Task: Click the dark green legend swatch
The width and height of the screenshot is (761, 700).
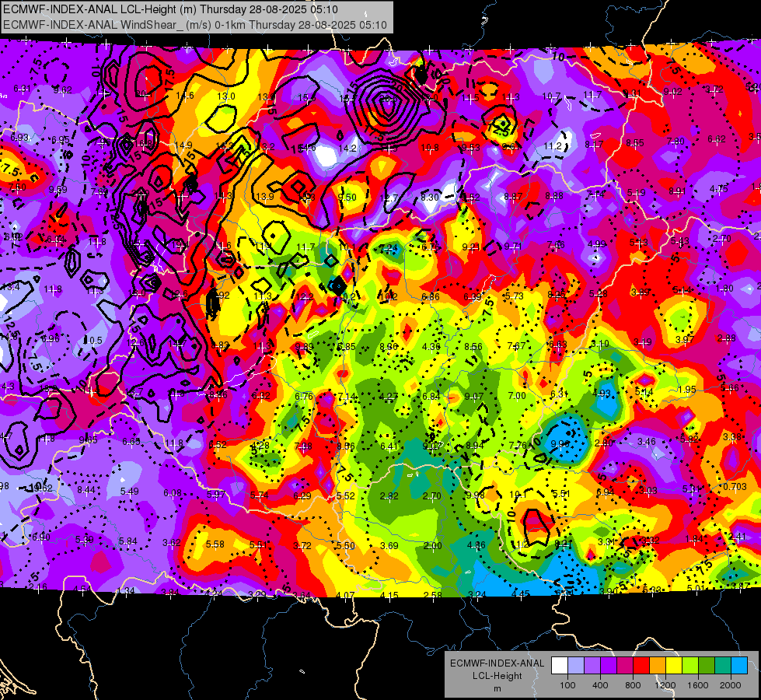Action: tap(707, 666)
